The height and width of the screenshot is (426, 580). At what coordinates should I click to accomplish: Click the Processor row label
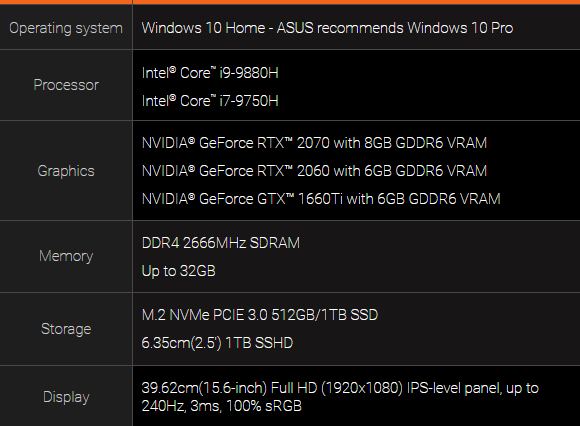coord(66,85)
